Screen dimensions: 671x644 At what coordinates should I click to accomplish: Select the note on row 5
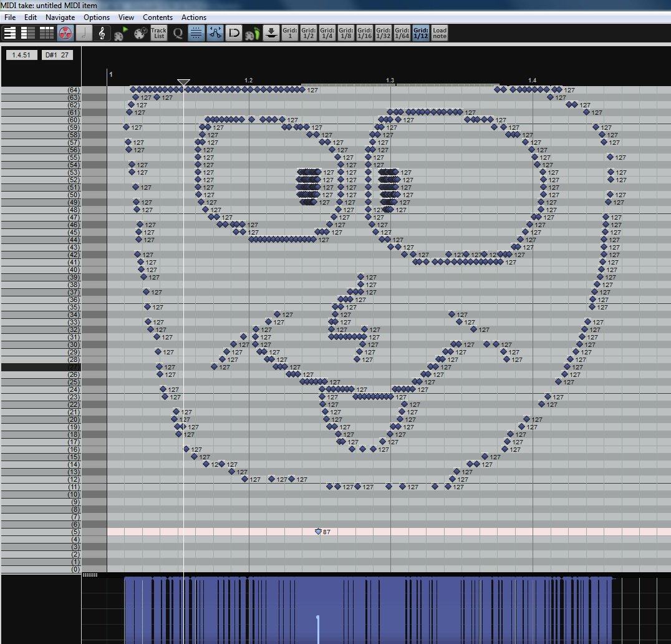coord(318,532)
